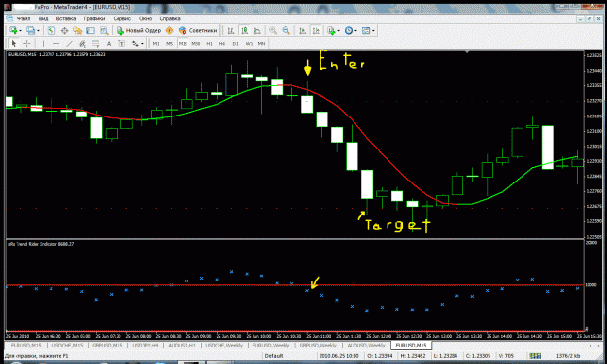Switch to line chart display
607x364 pixels.
pos(257,30)
